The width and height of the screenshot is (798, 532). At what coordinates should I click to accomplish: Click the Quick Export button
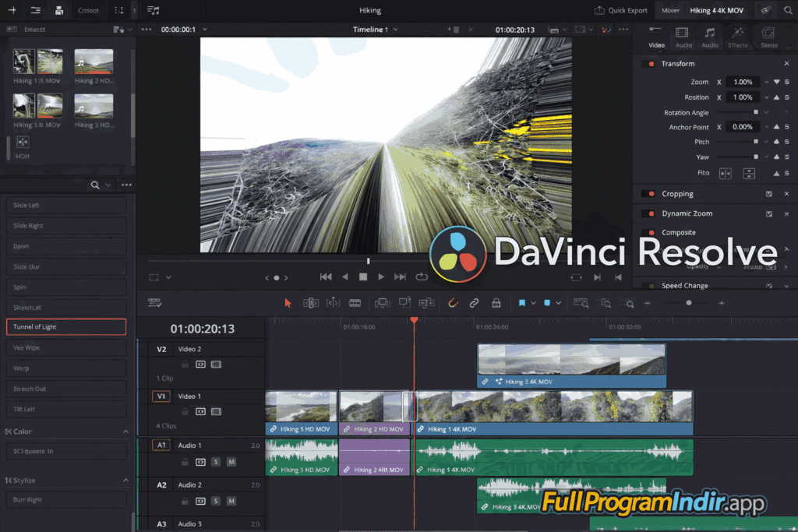tap(621, 10)
